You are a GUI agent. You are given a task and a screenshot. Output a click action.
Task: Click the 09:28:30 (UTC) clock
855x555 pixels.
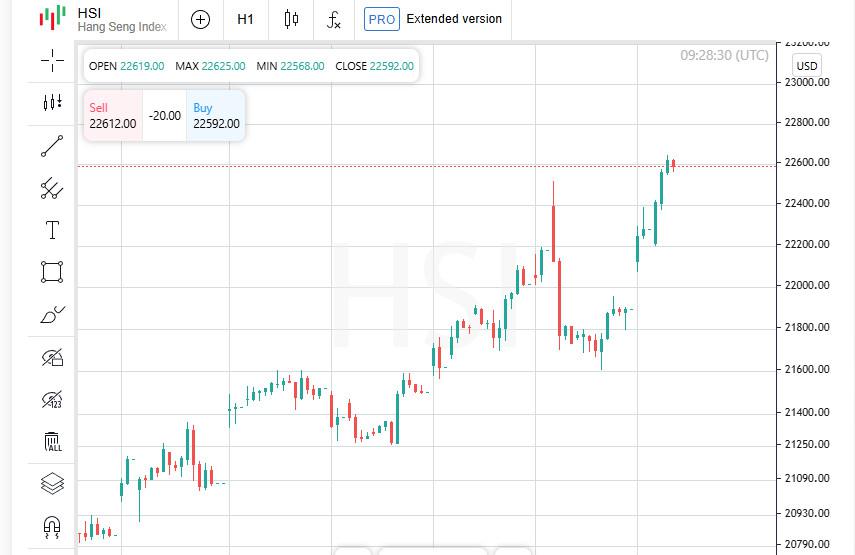[x=724, y=55]
